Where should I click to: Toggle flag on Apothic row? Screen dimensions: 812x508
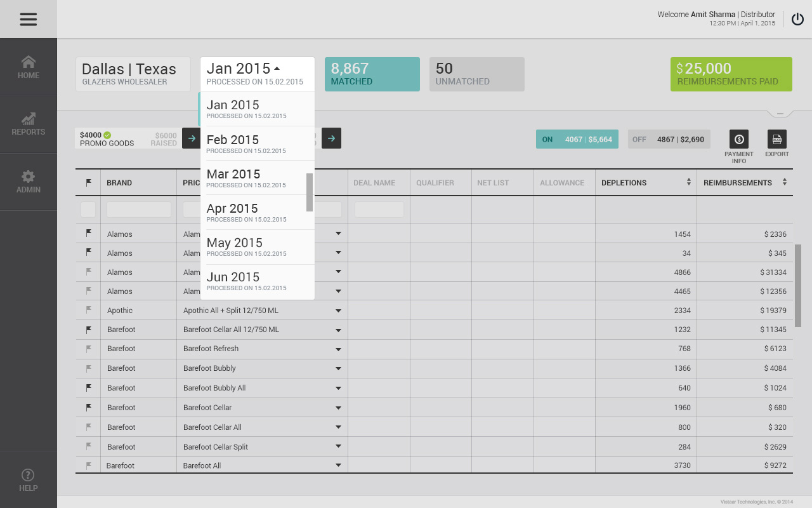(x=89, y=311)
